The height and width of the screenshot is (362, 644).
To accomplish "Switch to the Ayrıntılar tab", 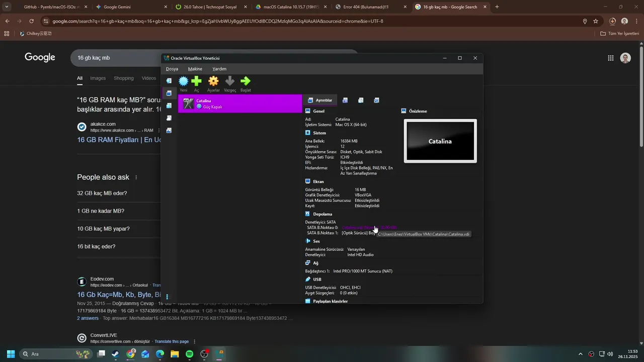I will coord(320,100).
